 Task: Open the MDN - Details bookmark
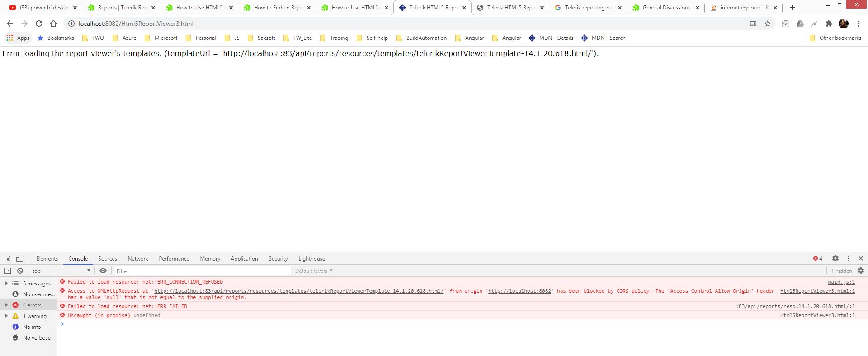pyautogui.click(x=551, y=38)
